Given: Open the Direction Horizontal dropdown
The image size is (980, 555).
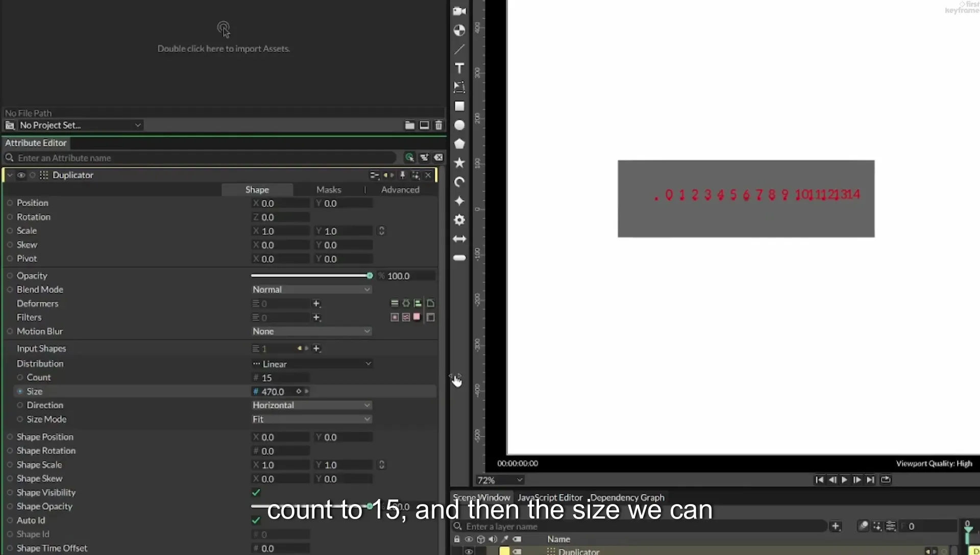Looking at the screenshot, I should (x=311, y=405).
